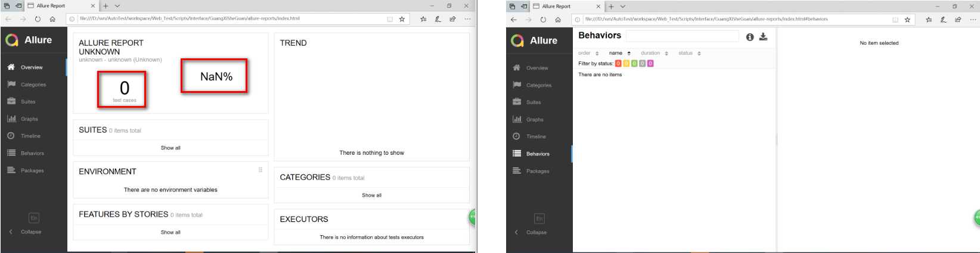Sort Behaviors by duration
Image resolution: width=980 pixels, height=253 pixels.
coord(655,53)
